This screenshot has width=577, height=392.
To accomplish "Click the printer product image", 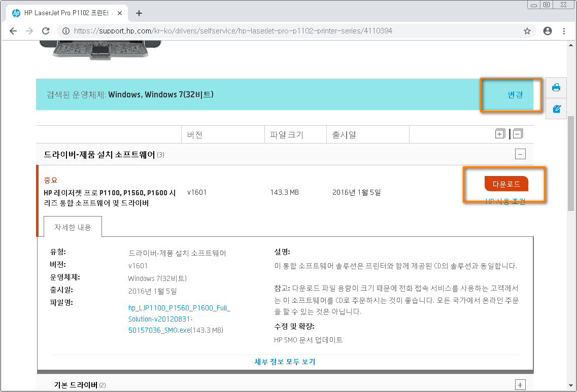I will (100, 50).
